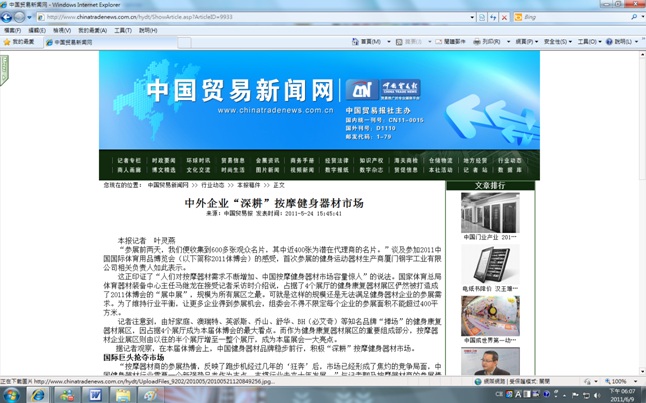Open the 網頁(P) Page dropdown
Image resolution: width=646 pixels, height=403 pixels.
tap(527, 42)
